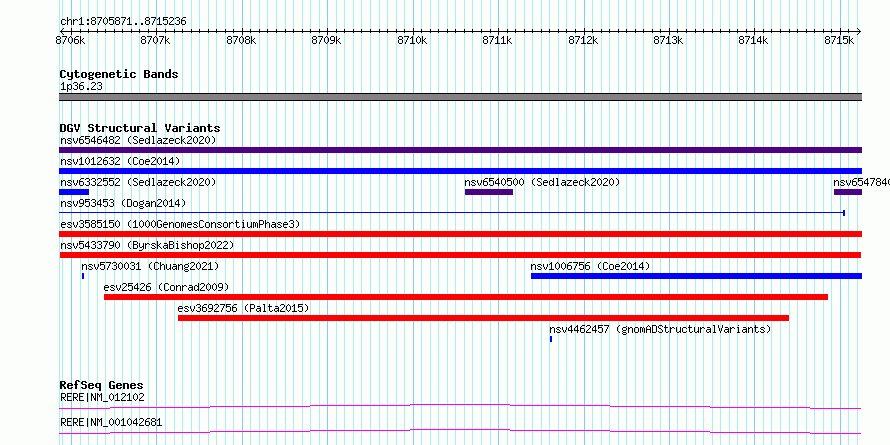Click the ruler's left arrow end
890x445 pixels.
pyautogui.click(x=62, y=31)
